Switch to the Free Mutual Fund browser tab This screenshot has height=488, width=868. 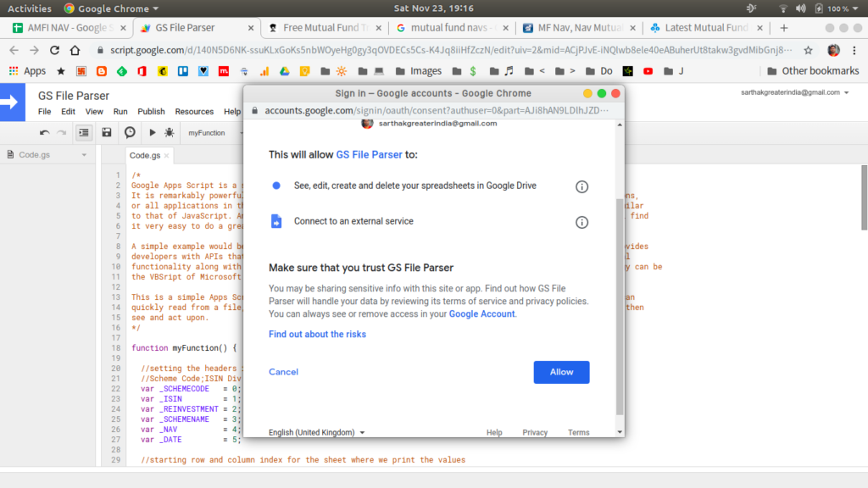click(325, 28)
